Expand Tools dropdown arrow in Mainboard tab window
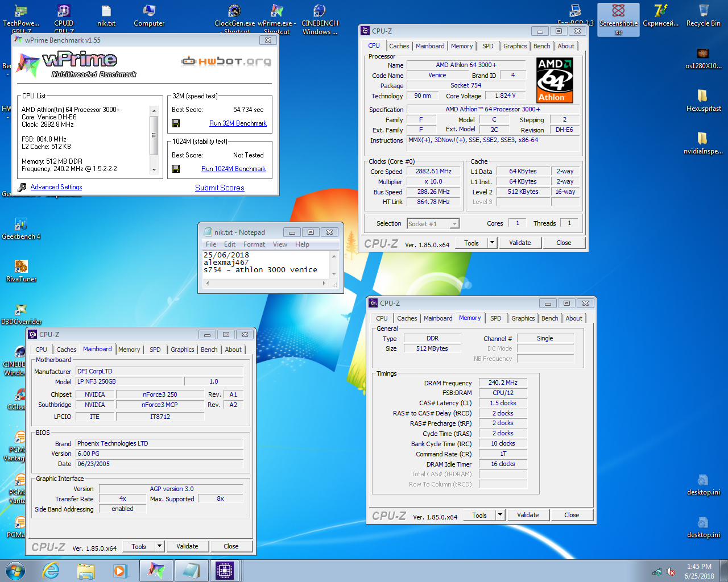This screenshot has height=582, width=728. [159, 546]
